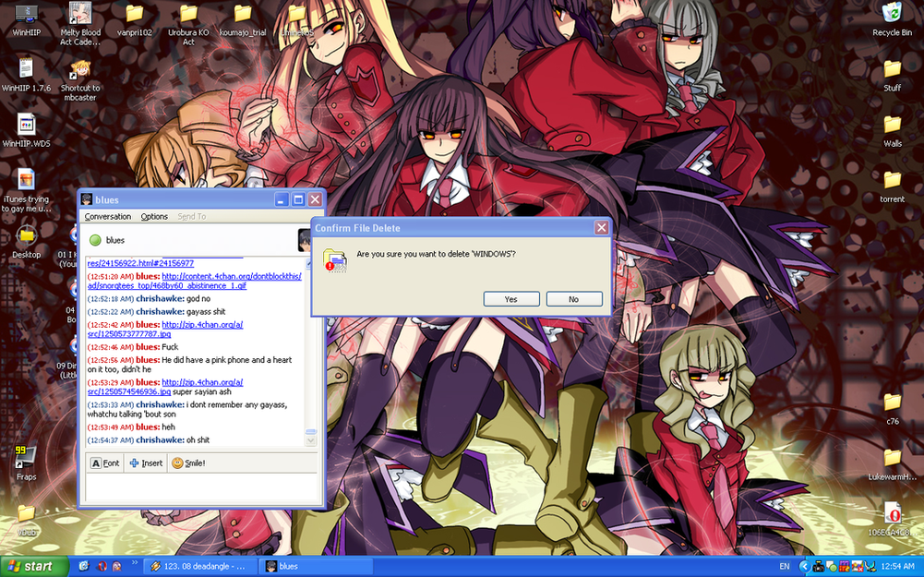Select the vanpri102 folder
This screenshot has height=577, width=924.
[x=135, y=20]
